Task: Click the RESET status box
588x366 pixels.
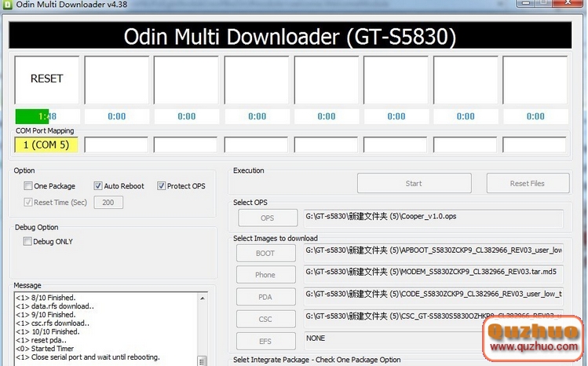Action: point(47,80)
